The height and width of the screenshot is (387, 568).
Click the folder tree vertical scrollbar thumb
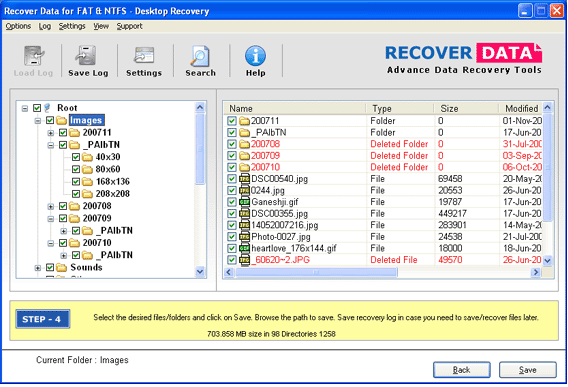coord(200,149)
